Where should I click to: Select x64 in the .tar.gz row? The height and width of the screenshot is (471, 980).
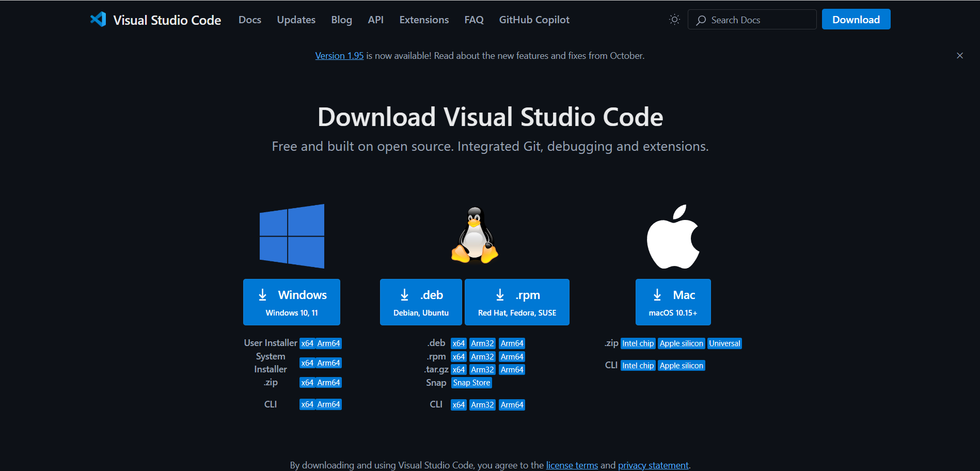pyautogui.click(x=459, y=370)
